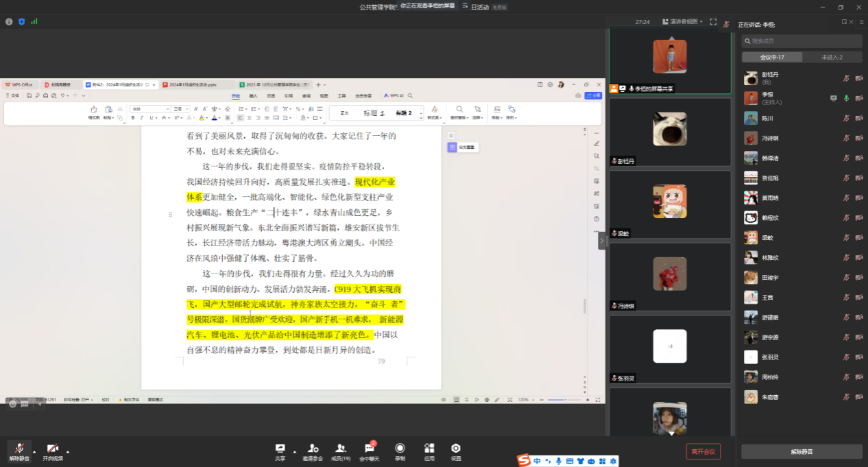Viewport: 868px width, 467px height.
Task: Expand audio options arrow beside mute
Action: [x=34, y=451]
